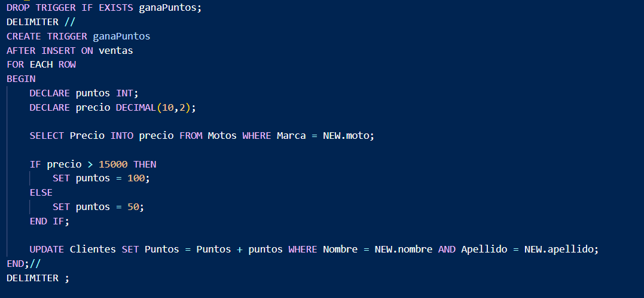Image resolution: width=644 pixels, height=298 pixels.
Task: Click the value 100 in the SET statement
Action: (x=136, y=179)
